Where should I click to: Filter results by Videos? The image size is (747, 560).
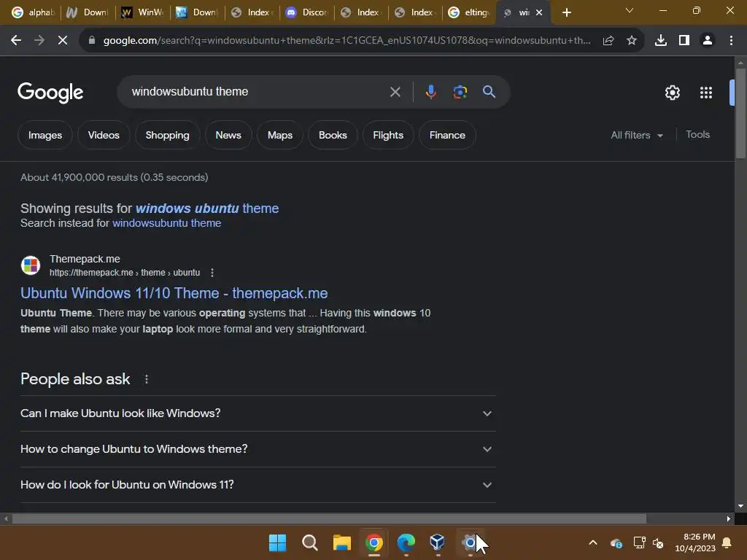[x=104, y=135]
